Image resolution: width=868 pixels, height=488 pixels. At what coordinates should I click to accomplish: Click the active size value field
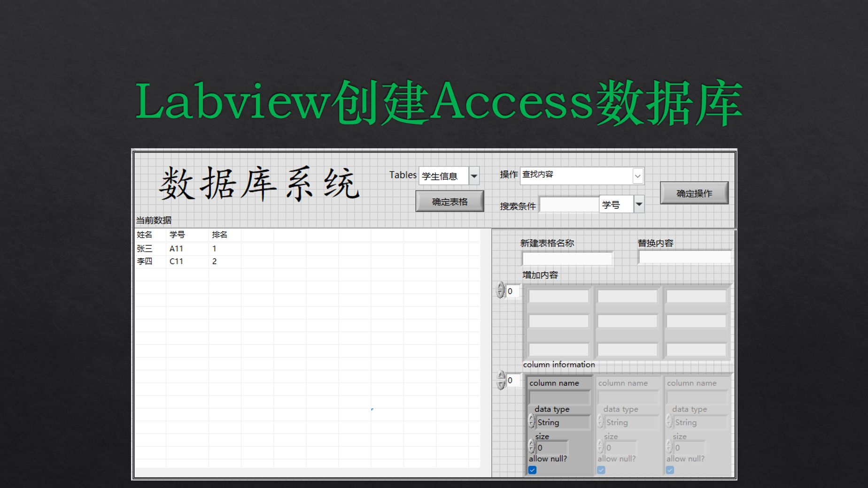pyautogui.click(x=552, y=448)
